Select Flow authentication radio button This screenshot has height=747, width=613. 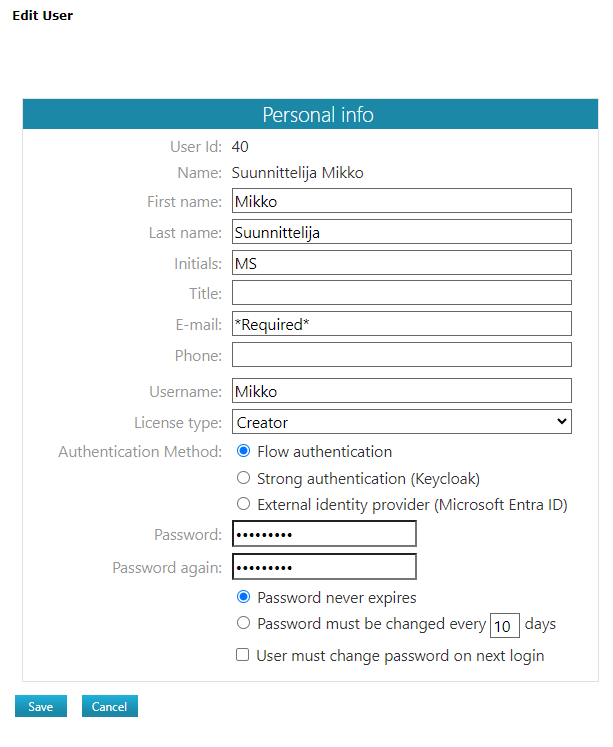point(244,452)
